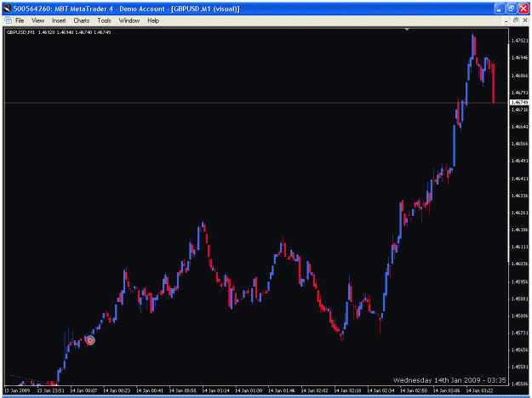Click time axis label '14 Jan 03:22'
This screenshot has height=398, width=532.
[479, 390]
